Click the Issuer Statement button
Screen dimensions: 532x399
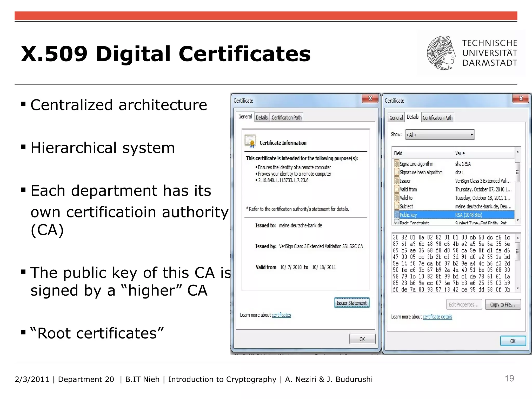pyautogui.click(x=352, y=303)
